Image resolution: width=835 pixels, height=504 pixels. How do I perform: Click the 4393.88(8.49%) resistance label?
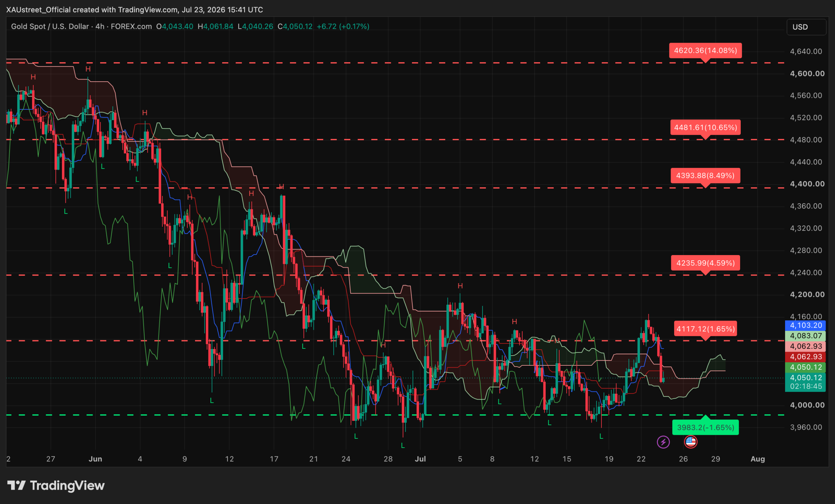pyautogui.click(x=705, y=176)
